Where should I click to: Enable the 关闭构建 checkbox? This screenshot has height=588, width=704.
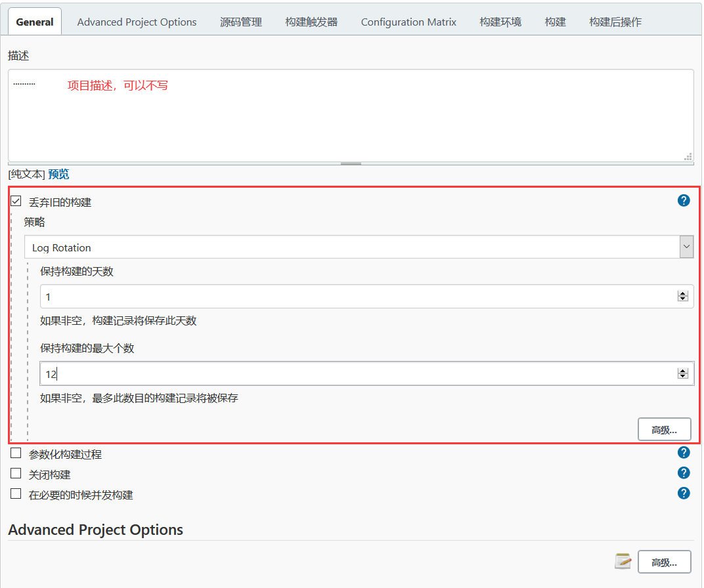coord(16,473)
